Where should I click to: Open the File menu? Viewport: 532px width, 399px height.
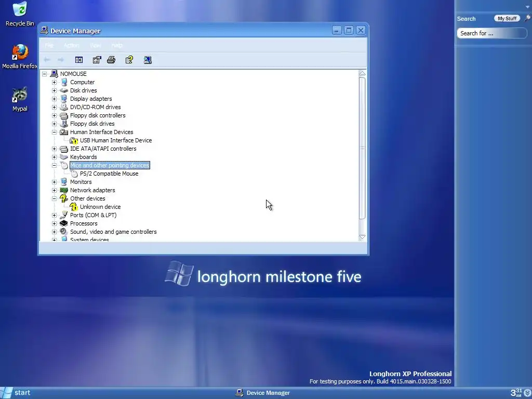(49, 46)
